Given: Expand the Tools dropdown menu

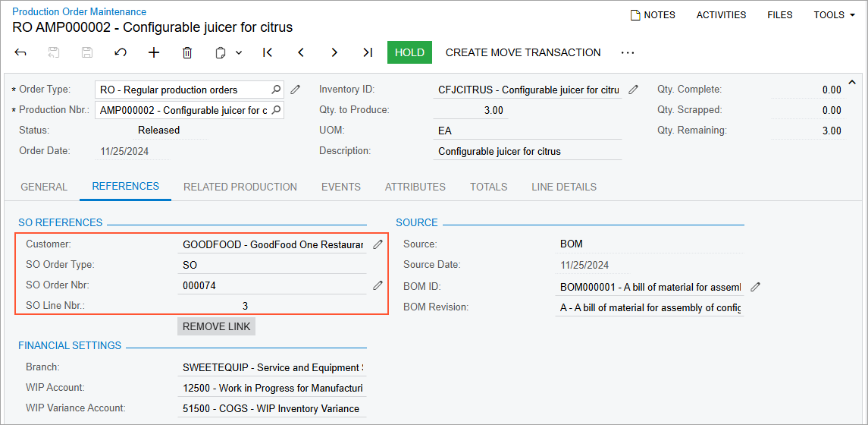Looking at the screenshot, I should coord(834,14).
